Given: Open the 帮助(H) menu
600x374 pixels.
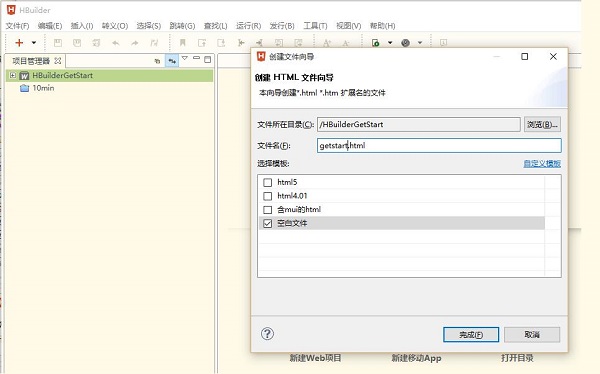Looking at the screenshot, I should tap(382, 26).
